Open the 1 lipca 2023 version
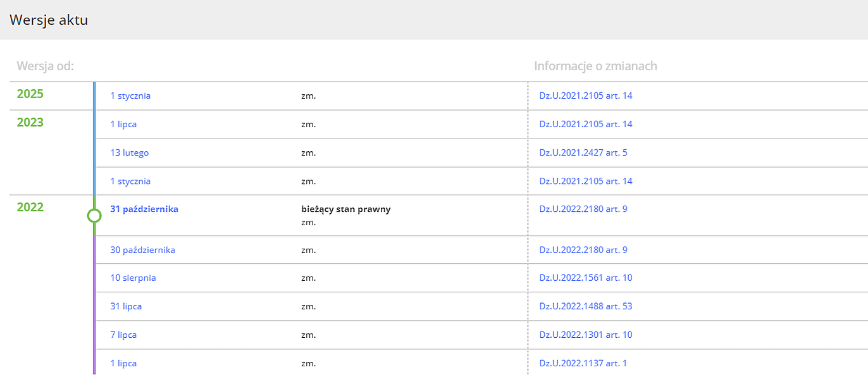 click(123, 125)
